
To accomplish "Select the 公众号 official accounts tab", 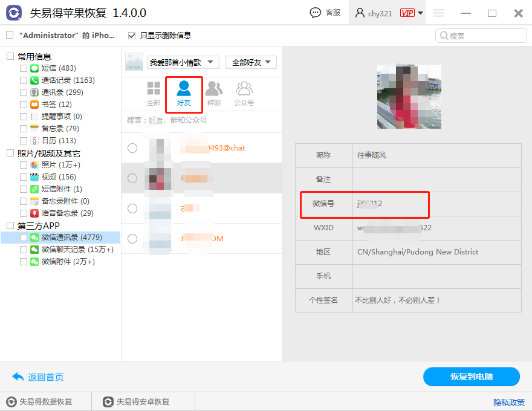I will 244,94.
